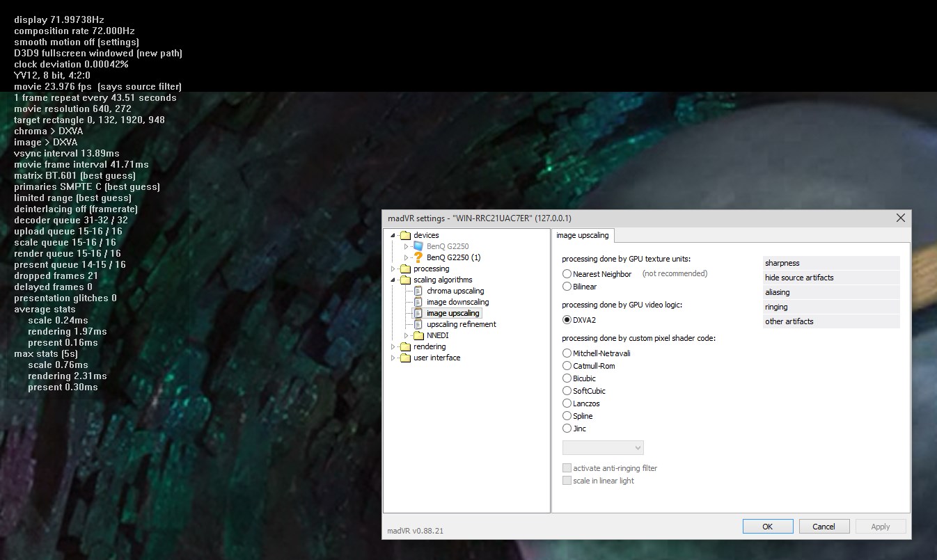Select the Lanczos radio button
This screenshot has height=560, width=937.
coord(567,403)
